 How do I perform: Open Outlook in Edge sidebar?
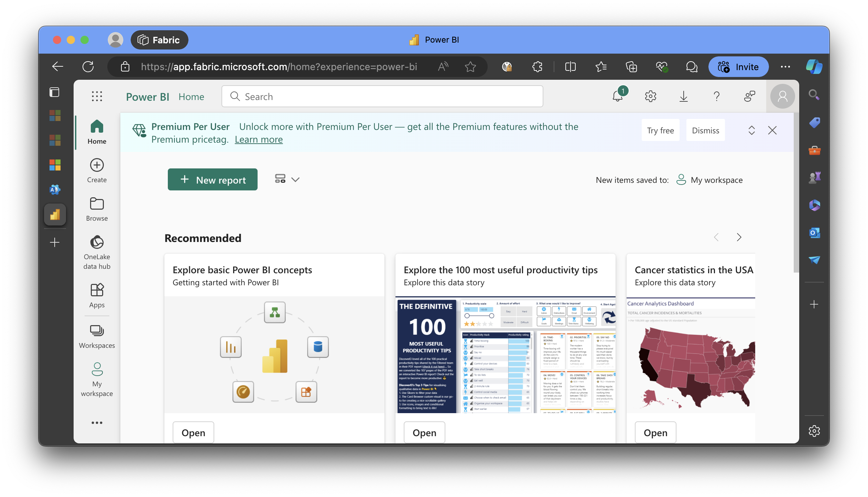(x=814, y=233)
